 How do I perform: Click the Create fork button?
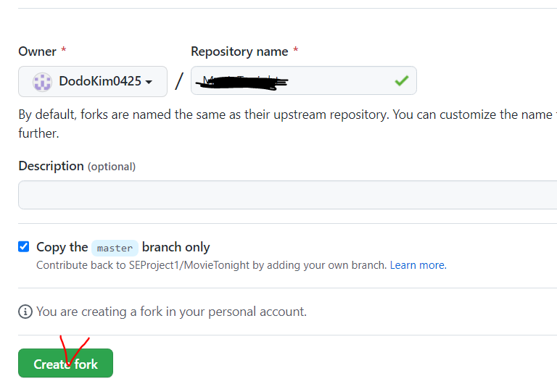66,363
